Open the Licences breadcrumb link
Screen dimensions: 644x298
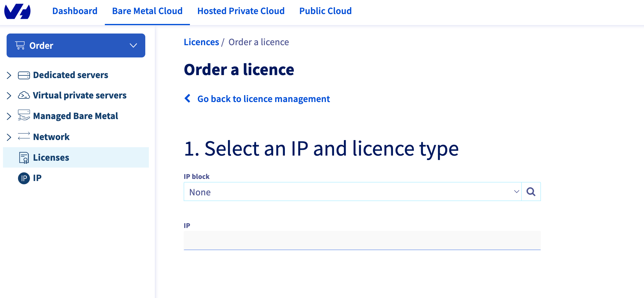[201, 42]
